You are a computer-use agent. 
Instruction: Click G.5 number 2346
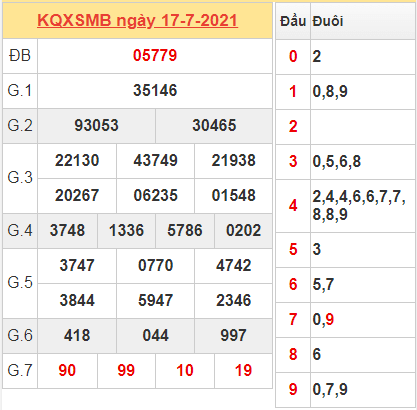233,300
